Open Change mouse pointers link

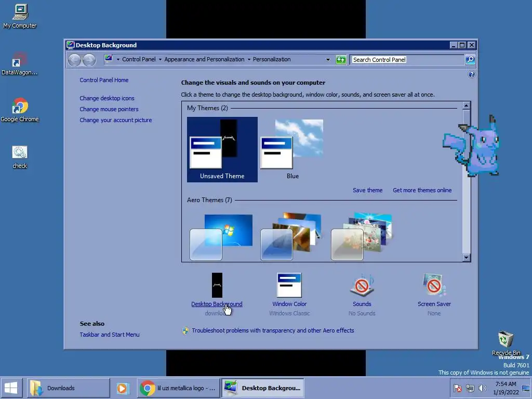pyautogui.click(x=109, y=109)
